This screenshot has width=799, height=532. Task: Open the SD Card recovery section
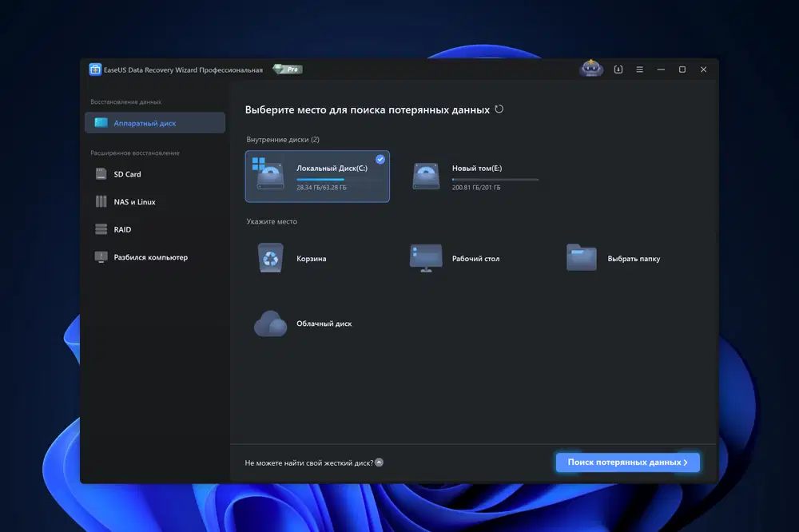coord(127,174)
